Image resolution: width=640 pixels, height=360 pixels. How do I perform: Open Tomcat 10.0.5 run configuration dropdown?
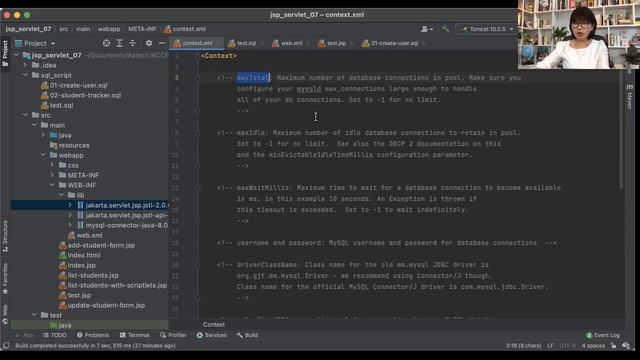point(487,29)
